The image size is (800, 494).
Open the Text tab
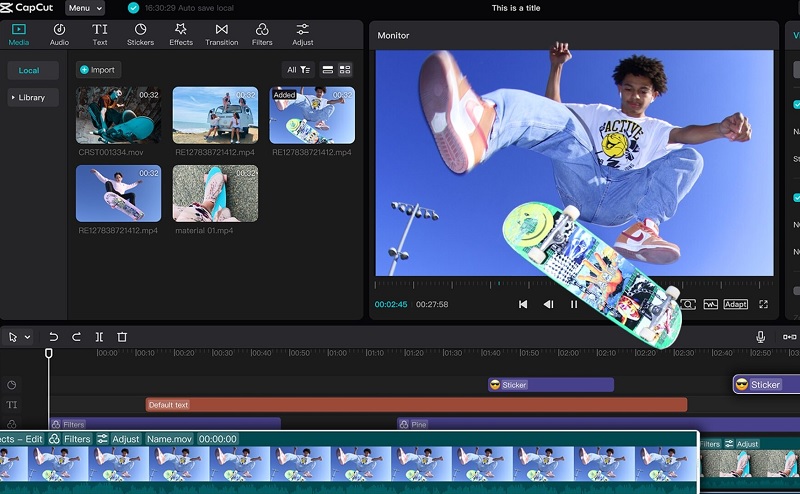(x=99, y=35)
